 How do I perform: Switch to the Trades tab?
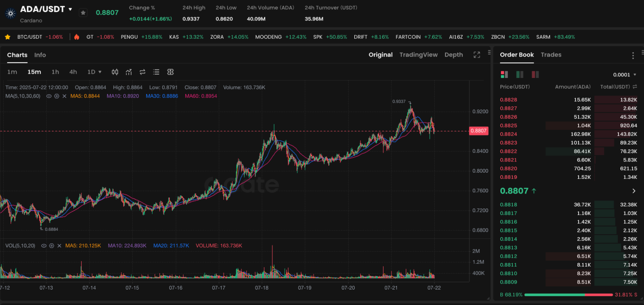coord(551,55)
